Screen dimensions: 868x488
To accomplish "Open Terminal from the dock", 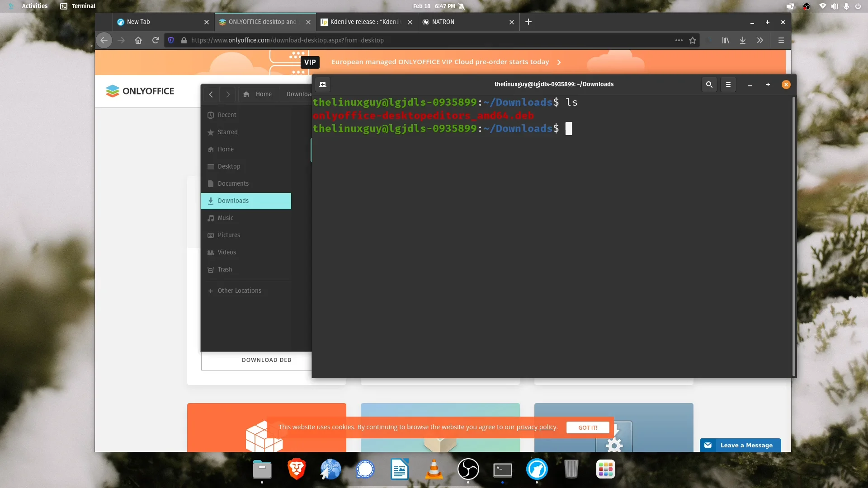I will tap(503, 469).
